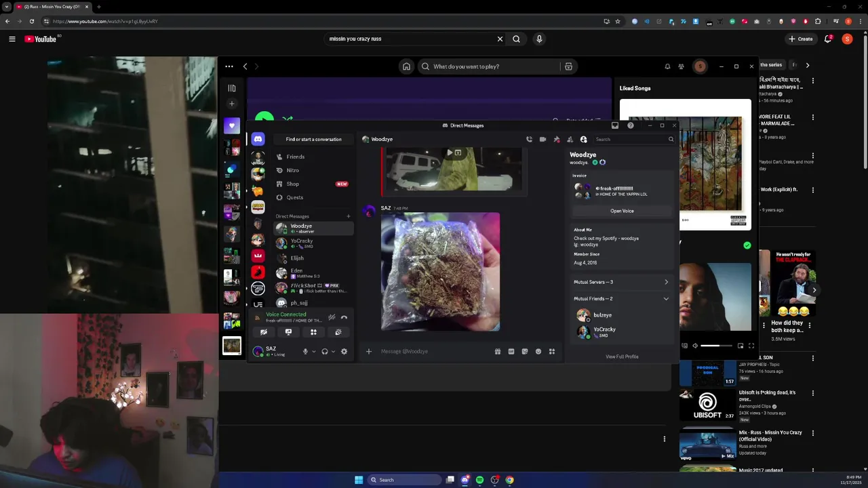Toggle Discord camera on
This screenshot has height=488, width=868.
point(264,332)
